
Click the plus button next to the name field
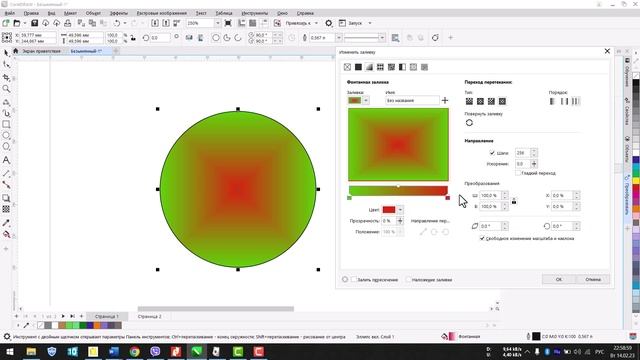tap(445, 100)
